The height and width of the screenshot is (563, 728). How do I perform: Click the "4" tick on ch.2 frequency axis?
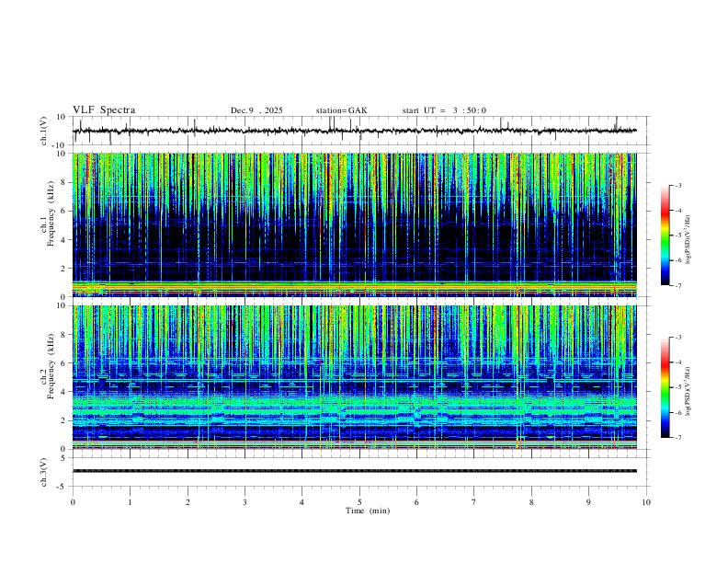tap(63, 392)
